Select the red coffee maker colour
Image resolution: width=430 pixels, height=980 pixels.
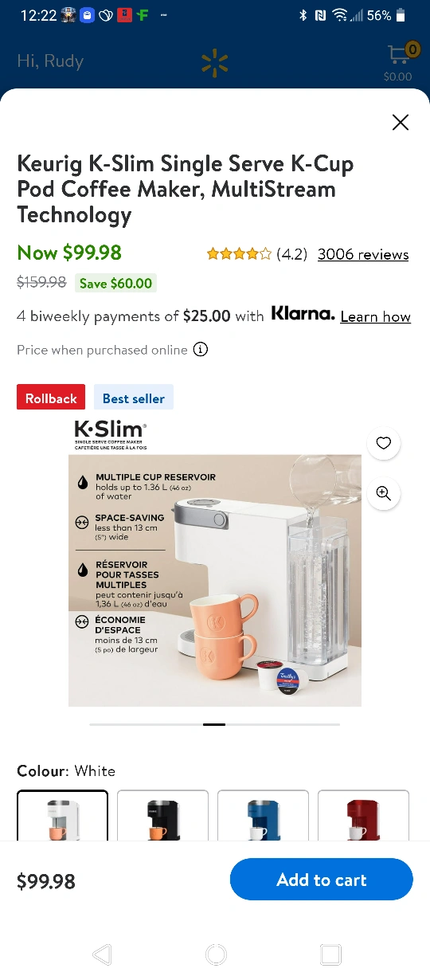point(363,815)
